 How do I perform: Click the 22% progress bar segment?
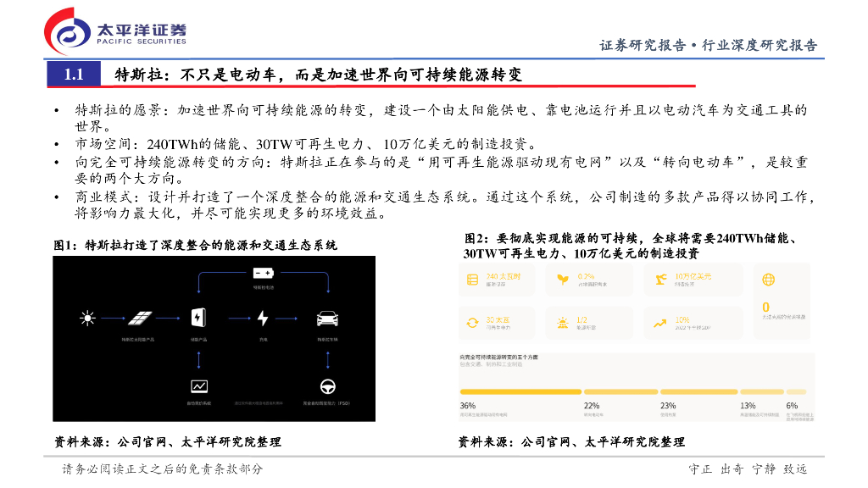pyautogui.click(x=620, y=391)
